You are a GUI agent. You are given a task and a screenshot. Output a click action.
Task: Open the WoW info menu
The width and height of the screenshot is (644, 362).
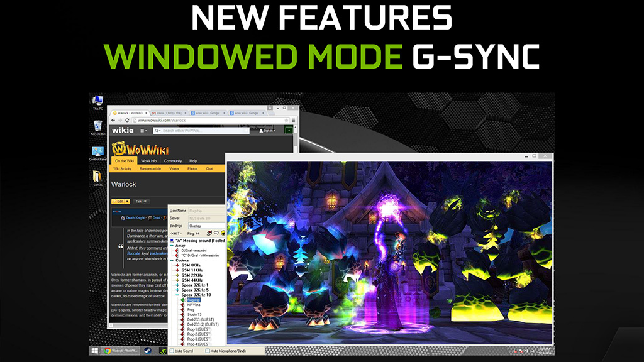(148, 161)
